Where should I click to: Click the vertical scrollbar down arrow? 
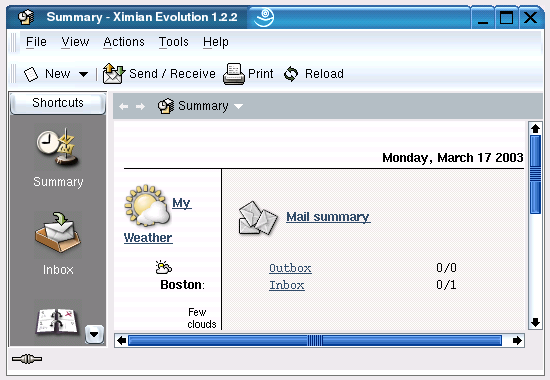point(535,322)
